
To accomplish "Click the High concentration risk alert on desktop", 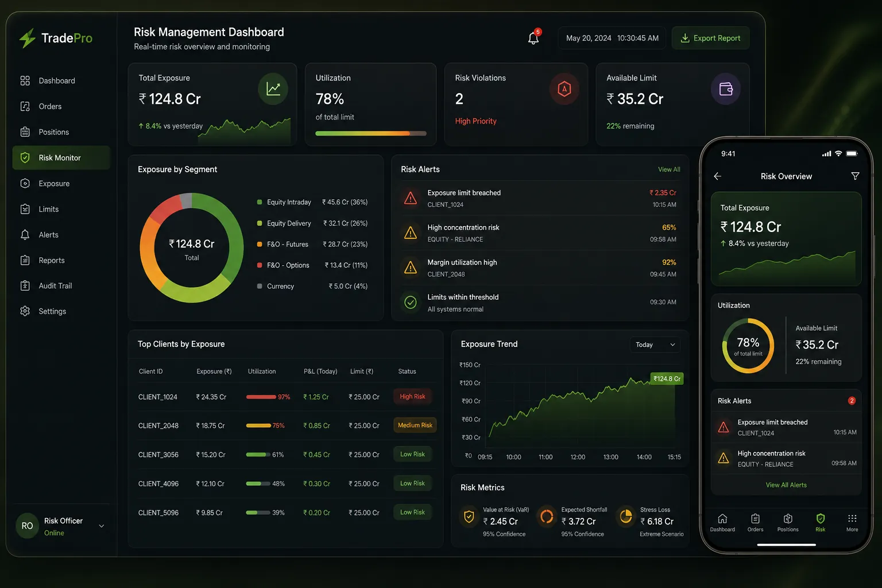I will click(540, 233).
